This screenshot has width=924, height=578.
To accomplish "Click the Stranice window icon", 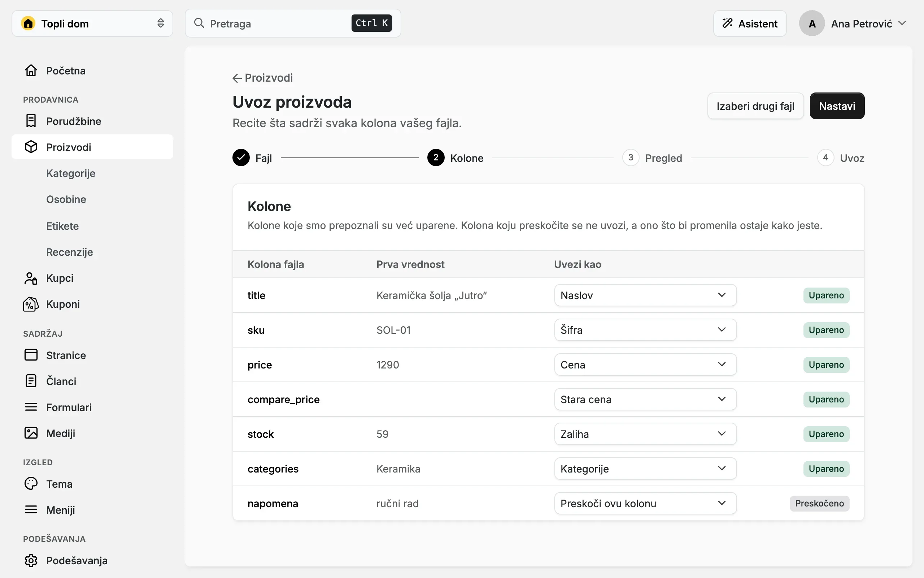I will click(31, 355).
